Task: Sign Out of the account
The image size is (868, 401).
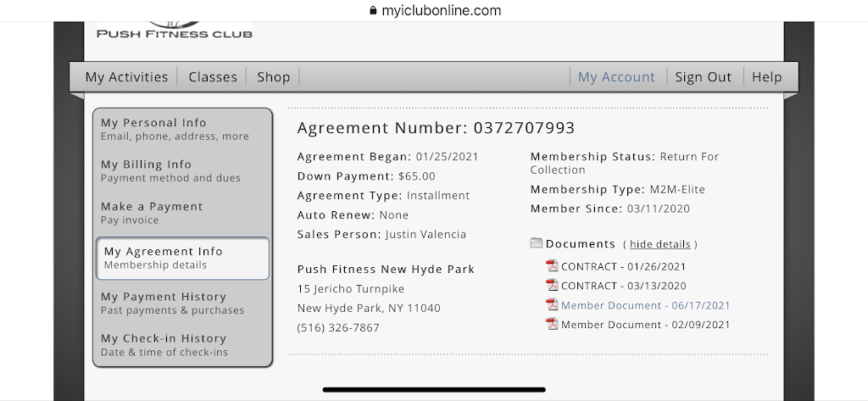Action: pyautogui.click(x=704, y=77)
